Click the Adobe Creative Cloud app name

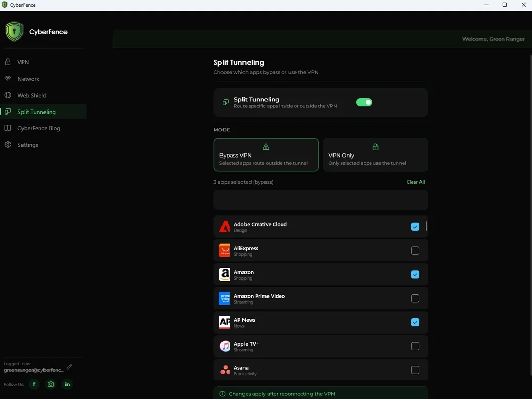260,224
